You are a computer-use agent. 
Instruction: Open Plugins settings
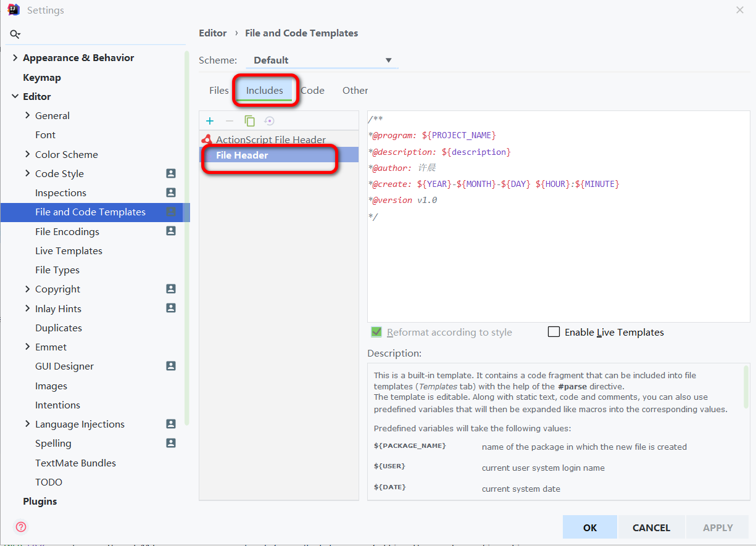pyautogui.click(x=40, y=501)
